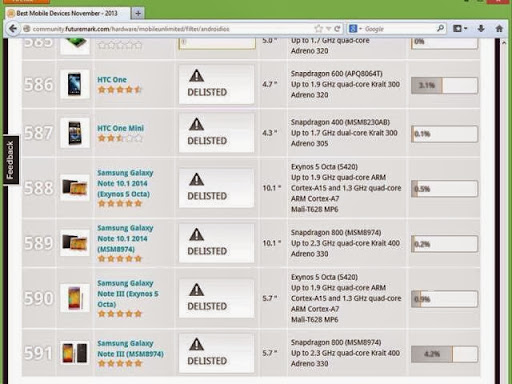Screen dimensions: 512x384
Task: Go back with the browser back arrow
Action: tap(13, 29)
